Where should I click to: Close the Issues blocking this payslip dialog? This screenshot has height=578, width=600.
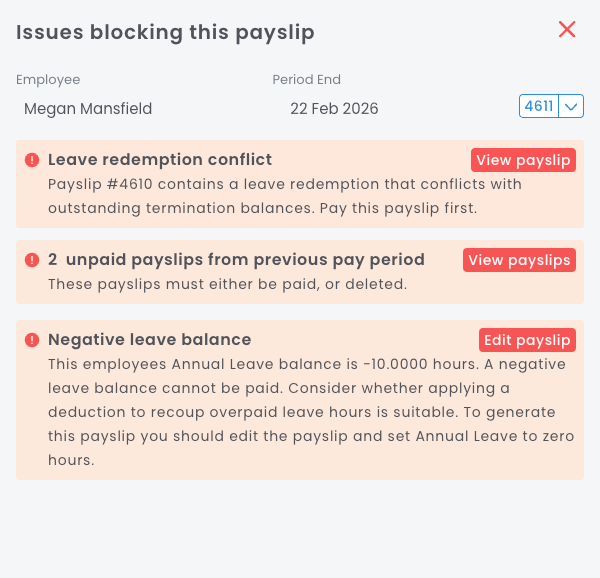567,30
